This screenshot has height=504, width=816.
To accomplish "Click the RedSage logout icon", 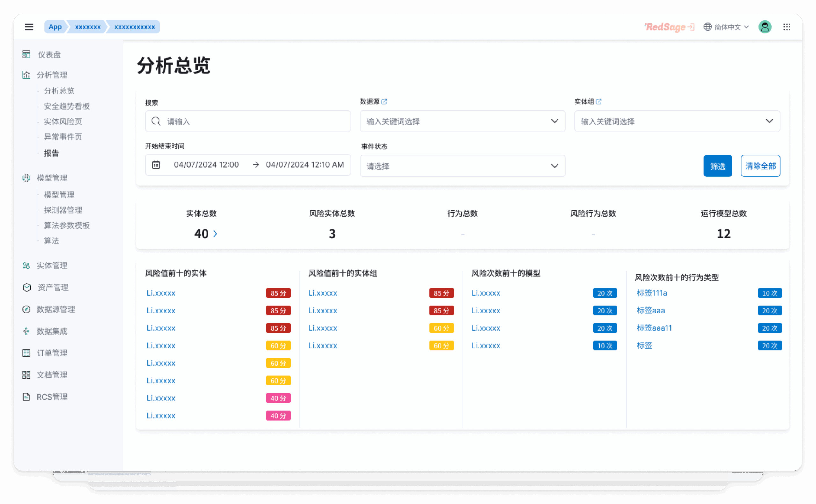I will pos(691,27).
